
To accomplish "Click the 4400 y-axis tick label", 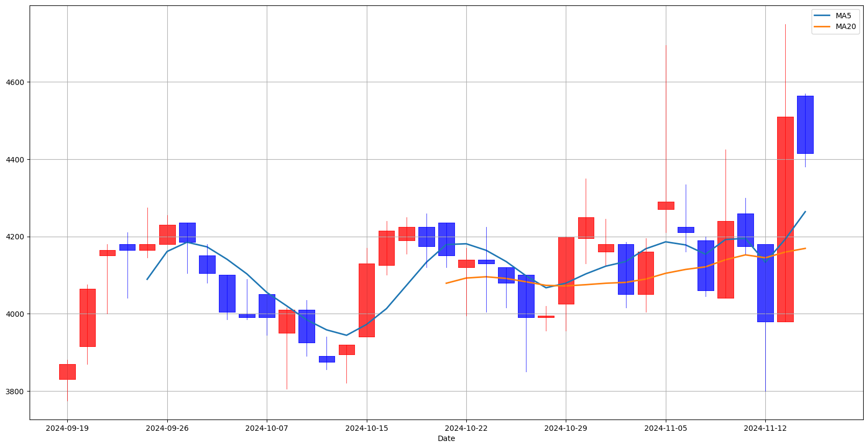I will tap(16, 160).
